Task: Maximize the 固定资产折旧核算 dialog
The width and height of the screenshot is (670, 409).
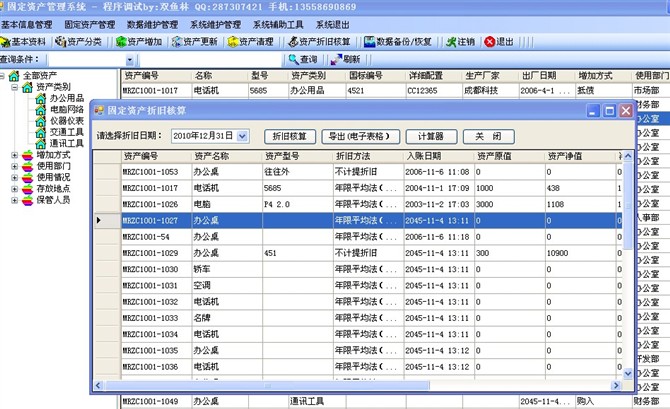Action: pos(609,111)
